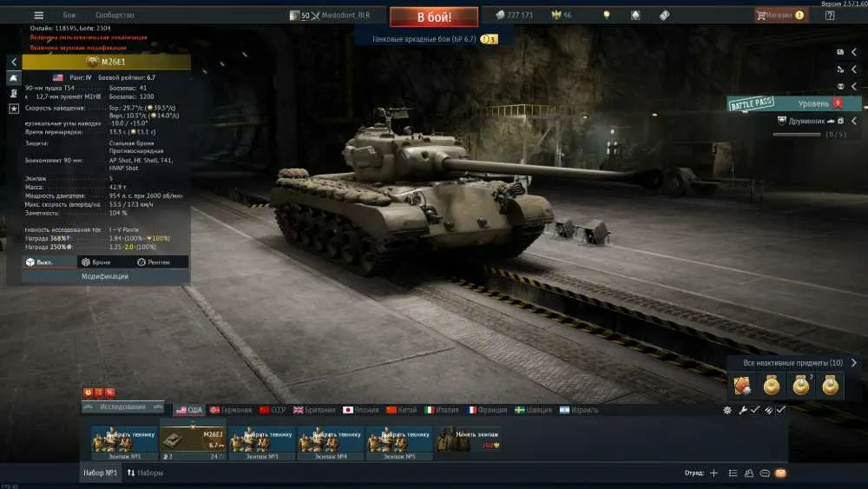Toggle the Броня armor view mode

(x=96, y=262)
